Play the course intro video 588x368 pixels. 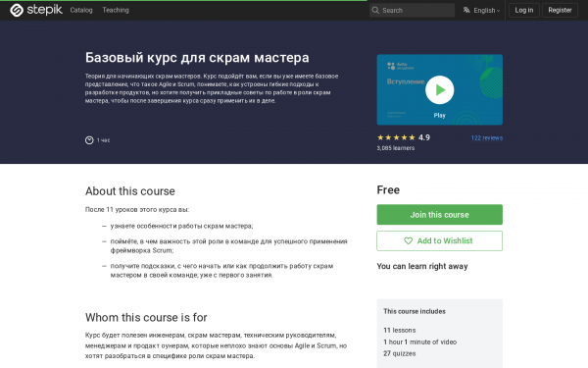(439, 89)
